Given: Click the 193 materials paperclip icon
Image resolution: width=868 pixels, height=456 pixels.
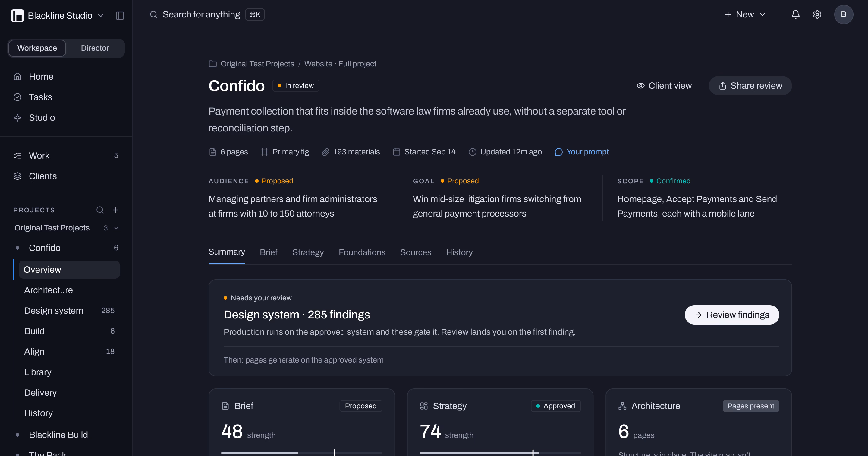Looking at the screenshot, I should point(325,152).
